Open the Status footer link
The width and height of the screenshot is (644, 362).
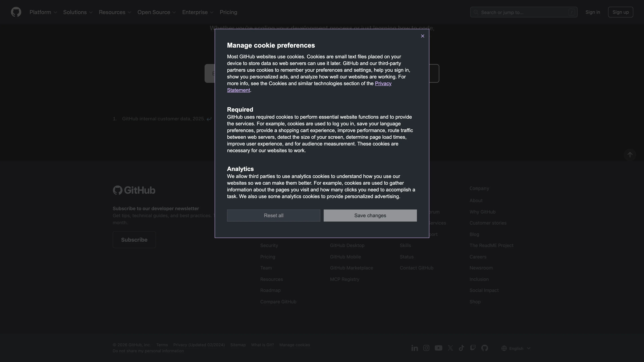point(407,257)
